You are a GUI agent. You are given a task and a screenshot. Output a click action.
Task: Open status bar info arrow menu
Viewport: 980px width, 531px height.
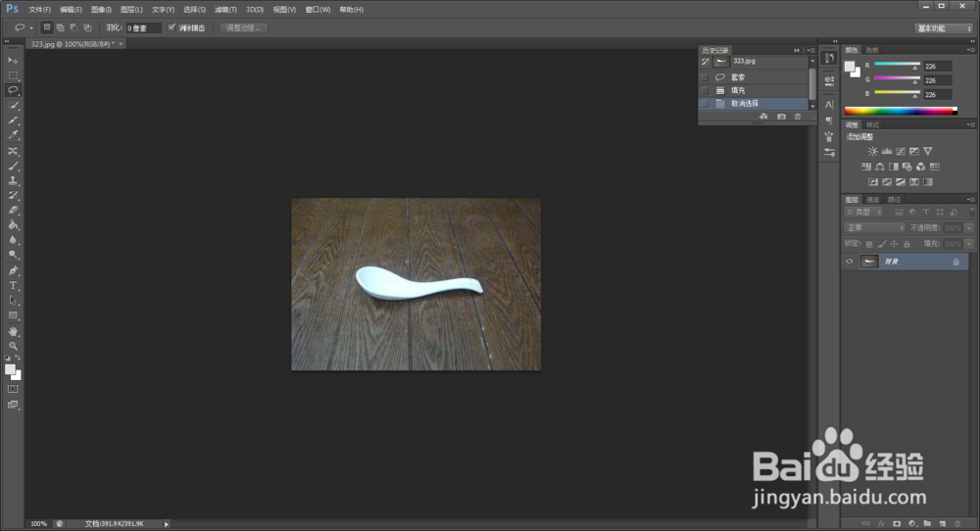pos(167,524)
